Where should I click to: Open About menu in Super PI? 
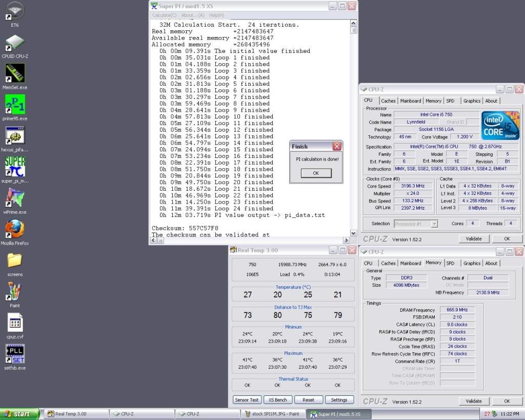193,15
